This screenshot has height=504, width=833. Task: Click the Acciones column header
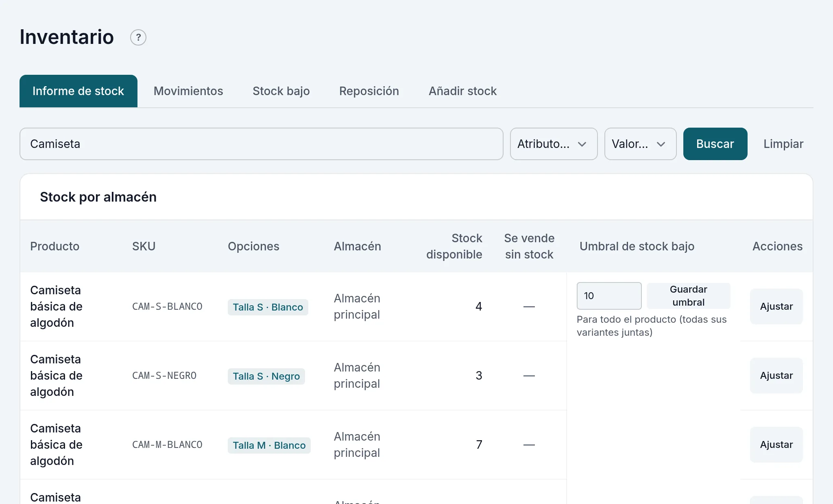(777, 246)
